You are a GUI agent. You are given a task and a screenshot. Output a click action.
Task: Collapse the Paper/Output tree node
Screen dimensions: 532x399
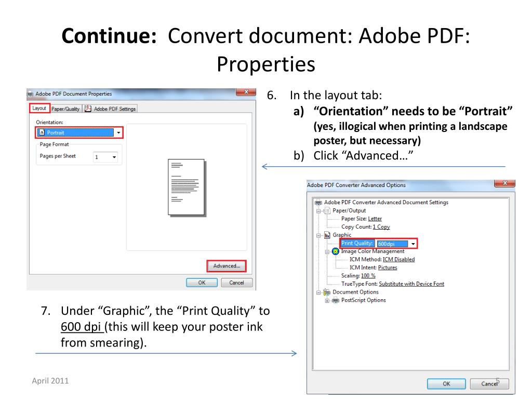click(x=318, y=211)
